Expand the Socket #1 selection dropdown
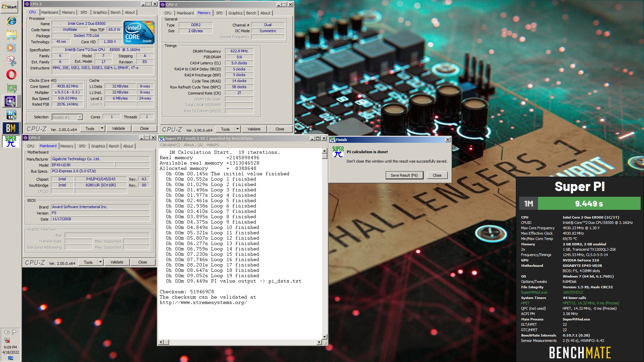 80,117
